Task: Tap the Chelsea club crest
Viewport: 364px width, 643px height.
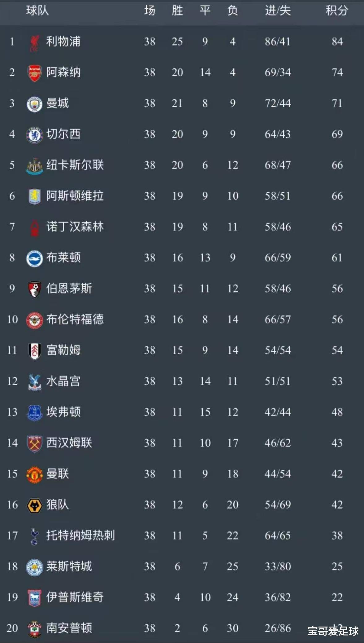Action: coord(34,135)
